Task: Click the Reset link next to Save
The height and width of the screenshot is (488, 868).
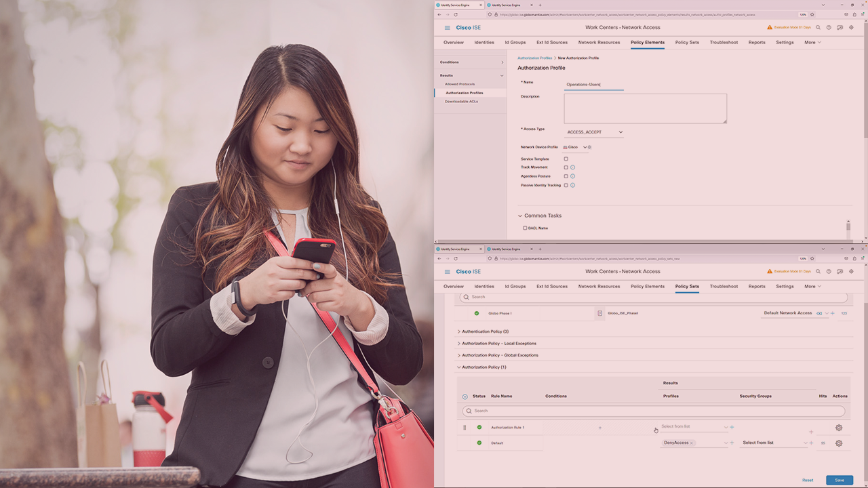Action: 808,480
